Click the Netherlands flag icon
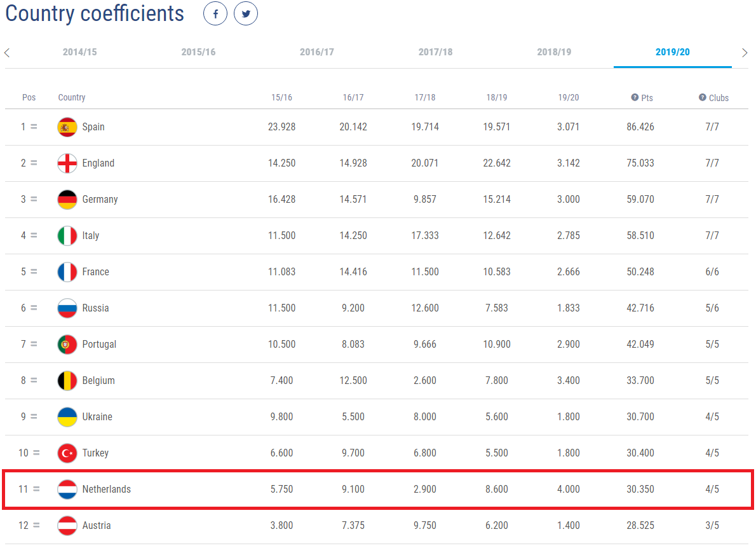 click(x=67, y=489)
